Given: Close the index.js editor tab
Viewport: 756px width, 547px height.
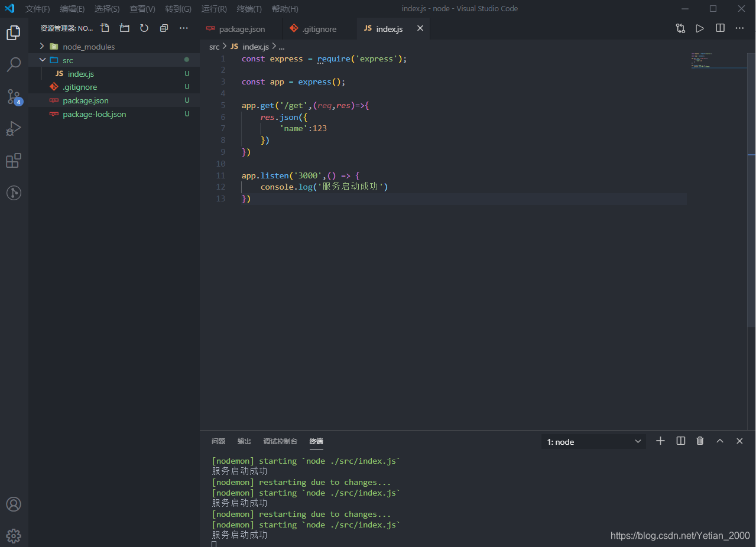Looking at the screenshot, I should point(420,28).
